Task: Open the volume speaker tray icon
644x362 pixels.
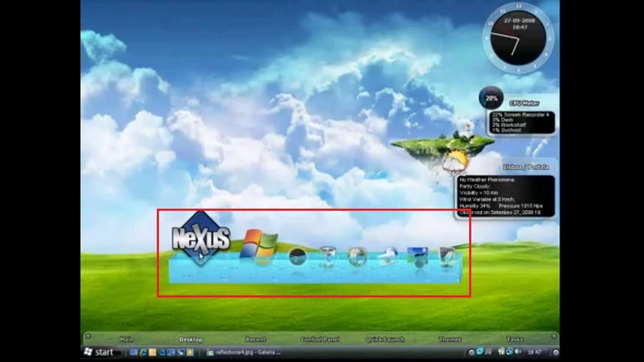Action: (x=518, y=352)
